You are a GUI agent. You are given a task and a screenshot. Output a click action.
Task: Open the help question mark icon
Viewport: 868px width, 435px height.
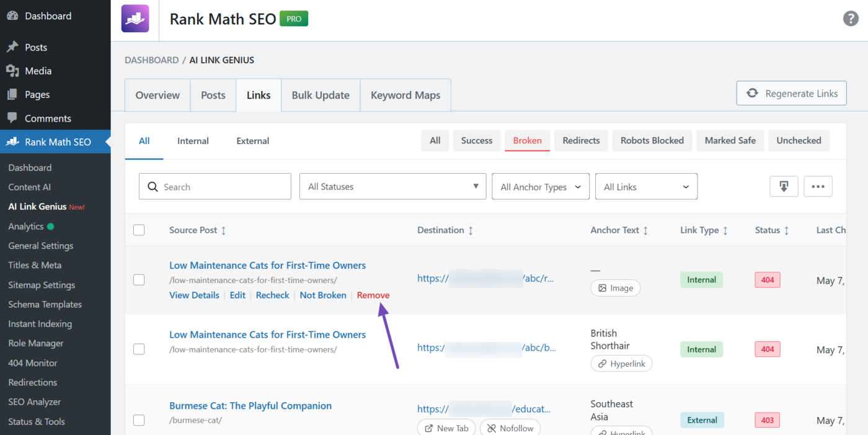coord(851,19)
